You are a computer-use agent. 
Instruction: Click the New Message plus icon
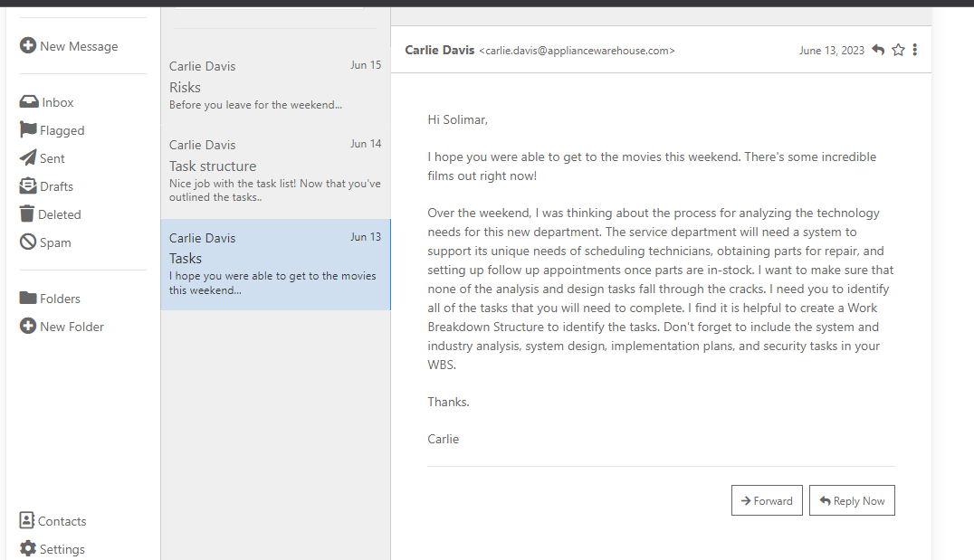pos(28,45)
